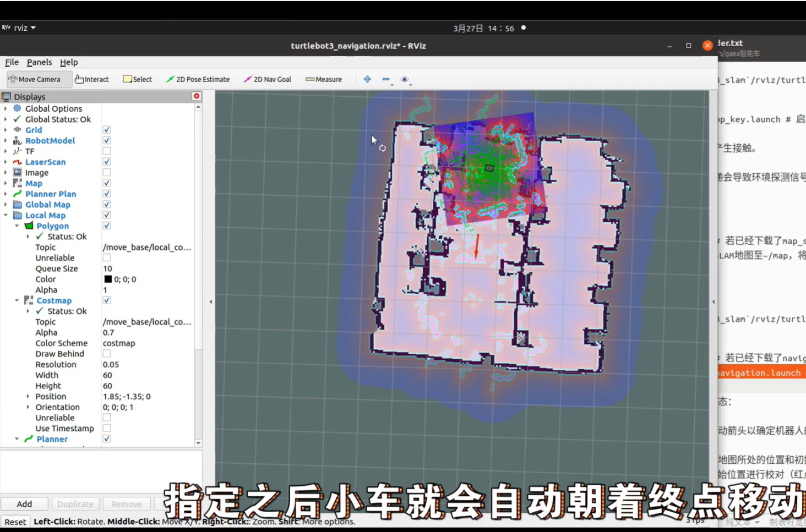Click the Polygon Color black swatch
806x532 pixels.
pos(108,279)
